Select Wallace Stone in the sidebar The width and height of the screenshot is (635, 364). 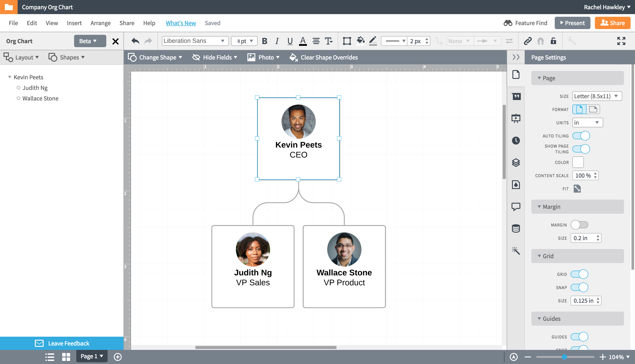(41, 98)
